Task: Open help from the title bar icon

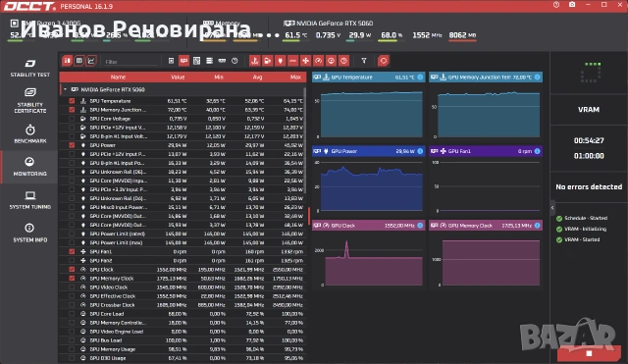Action: click(556, 5)
